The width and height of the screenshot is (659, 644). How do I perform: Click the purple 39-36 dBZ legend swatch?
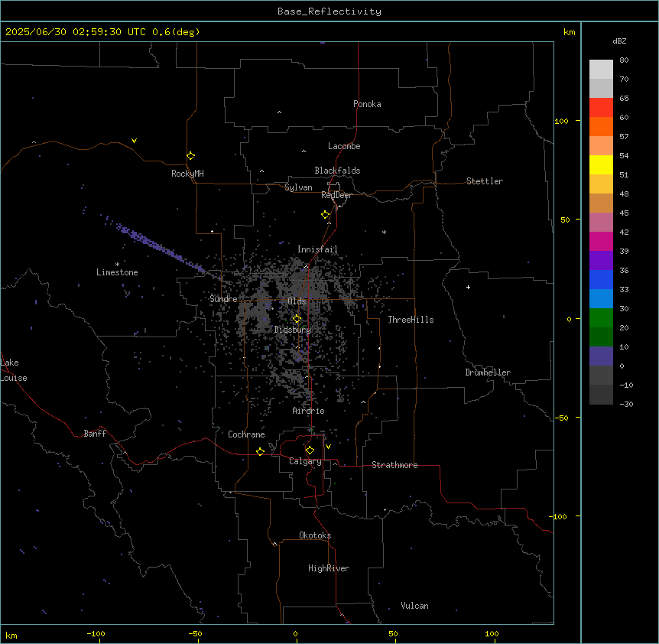pos(601,261)
